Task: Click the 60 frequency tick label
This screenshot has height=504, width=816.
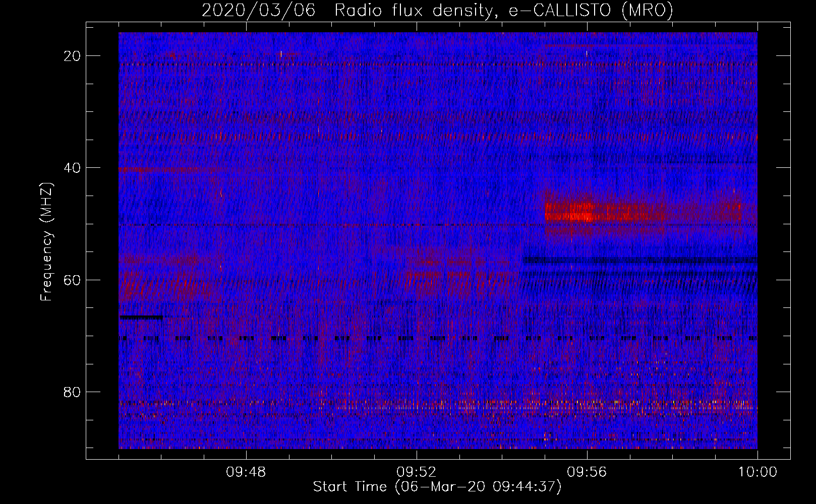Action: tap(73, 280)
